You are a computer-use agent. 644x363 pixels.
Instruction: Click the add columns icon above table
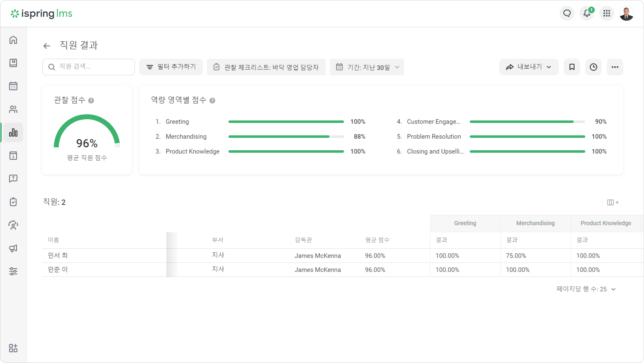613,202
